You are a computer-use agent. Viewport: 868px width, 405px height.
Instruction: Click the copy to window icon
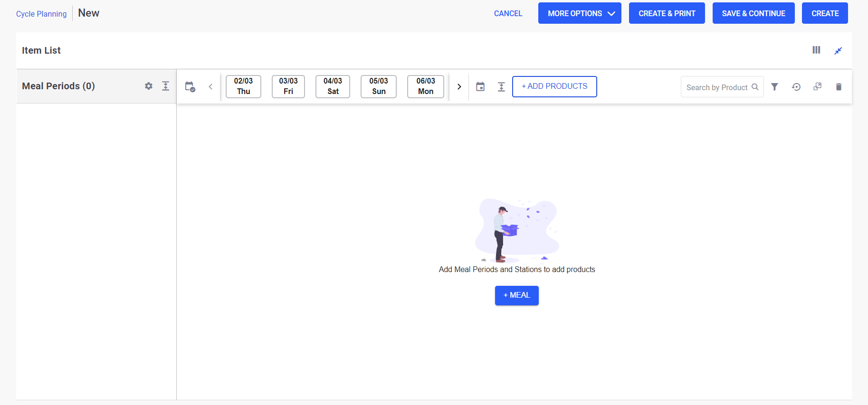[x=818, y=86]
